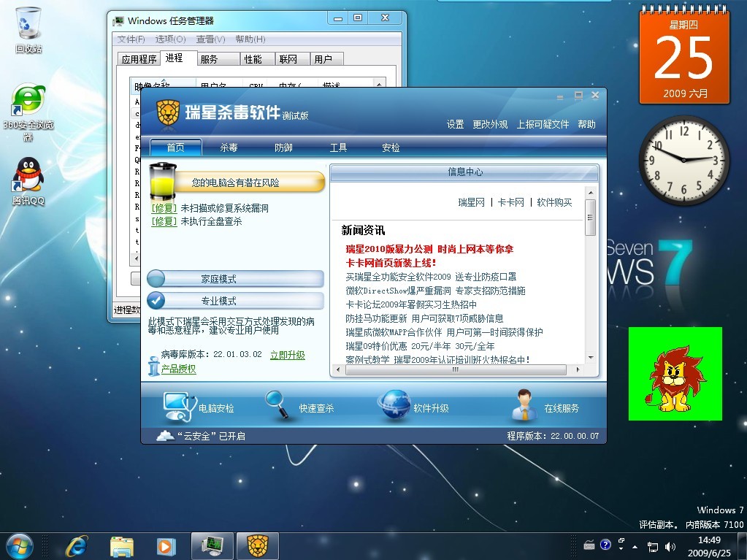The height and width of the screenshot is (560, 747).
Task: Open 帮助(H) menu in Task Manager
Action: click(250, 39)
